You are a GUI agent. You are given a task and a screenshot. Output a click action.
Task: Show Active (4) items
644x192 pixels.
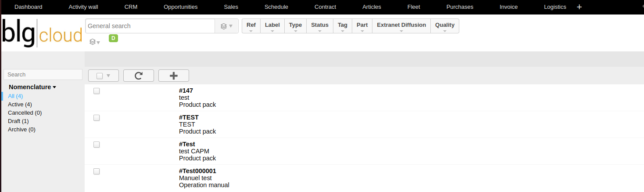point(20,104)
